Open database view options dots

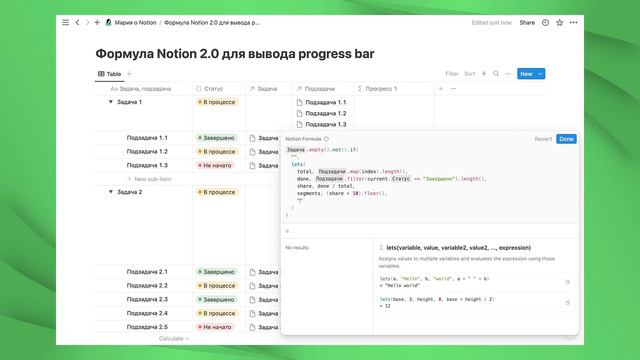tap(508, 74)
